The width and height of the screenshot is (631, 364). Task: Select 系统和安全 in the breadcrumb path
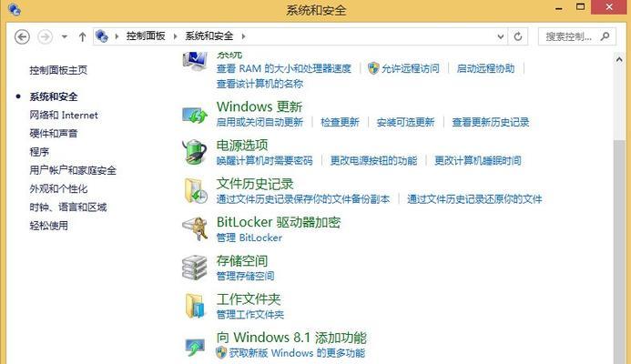209,36
